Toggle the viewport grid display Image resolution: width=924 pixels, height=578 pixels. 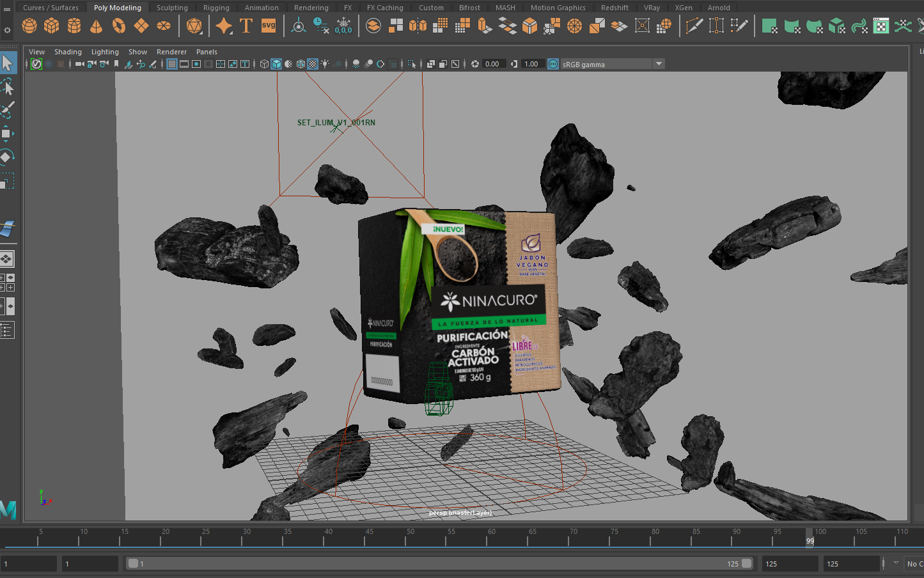tap(172, 64)
